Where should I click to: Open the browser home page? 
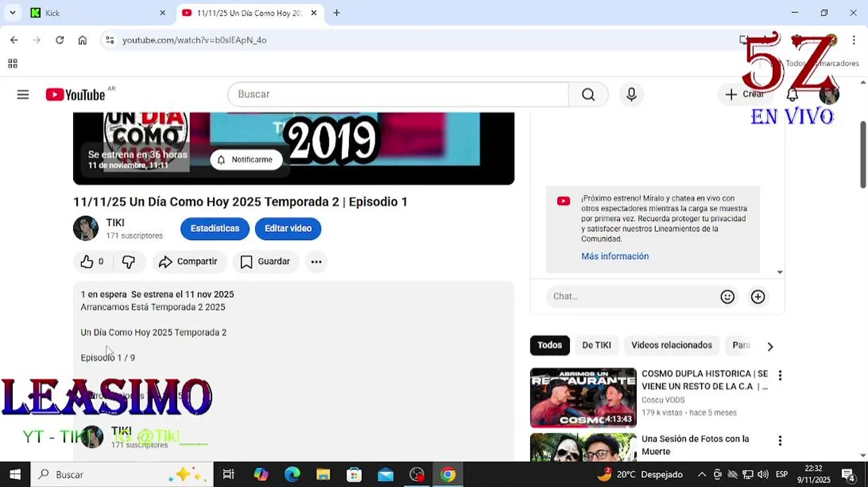click(x=82, y=40)
